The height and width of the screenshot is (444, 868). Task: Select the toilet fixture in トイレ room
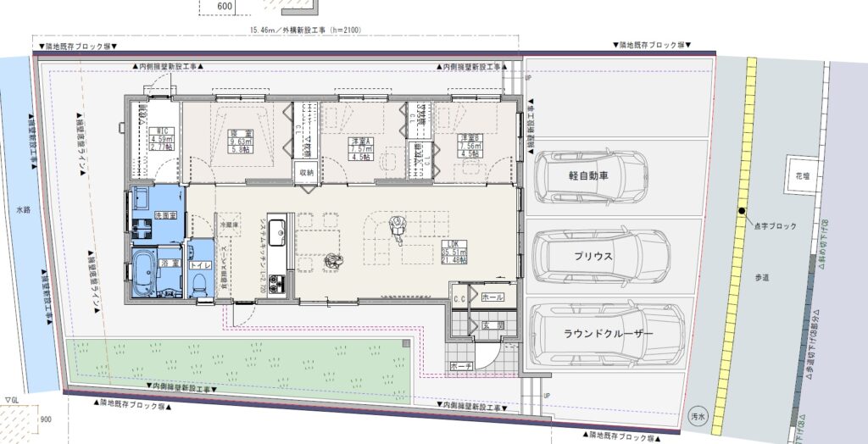click(202, 284)
